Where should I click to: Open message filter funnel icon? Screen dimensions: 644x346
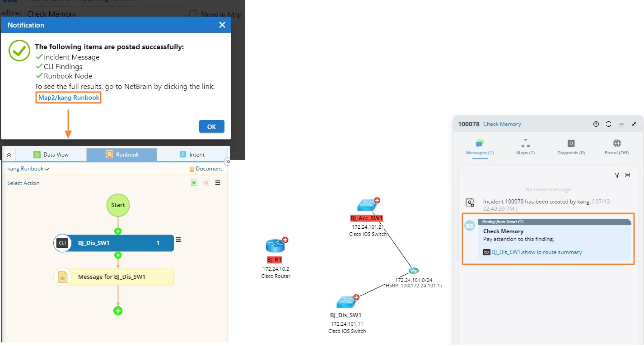(617, 175)
